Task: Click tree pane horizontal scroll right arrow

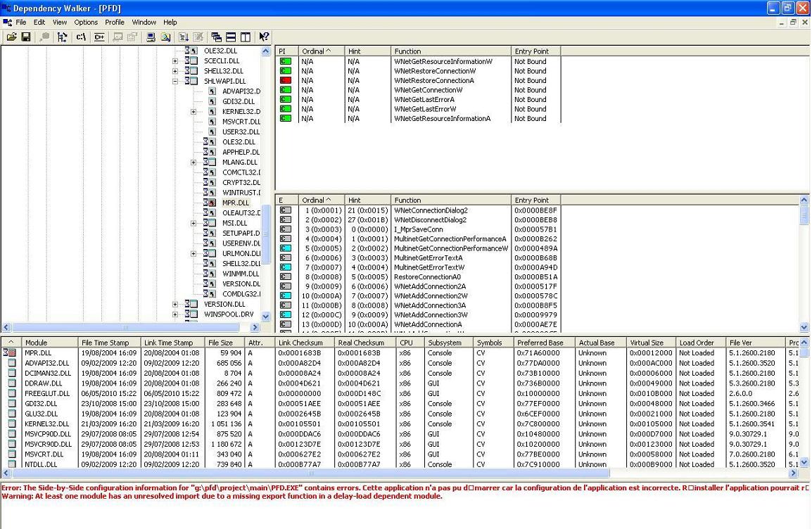Action: (255, 327)
